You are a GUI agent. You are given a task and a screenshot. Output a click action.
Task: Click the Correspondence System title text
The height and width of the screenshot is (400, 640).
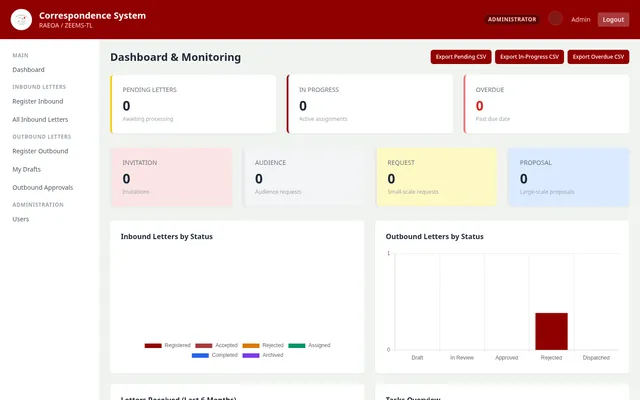click(92, 16)
